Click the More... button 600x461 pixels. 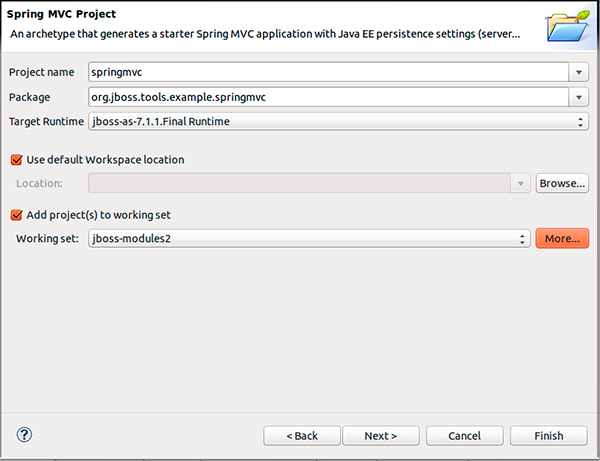pos(562,238)
